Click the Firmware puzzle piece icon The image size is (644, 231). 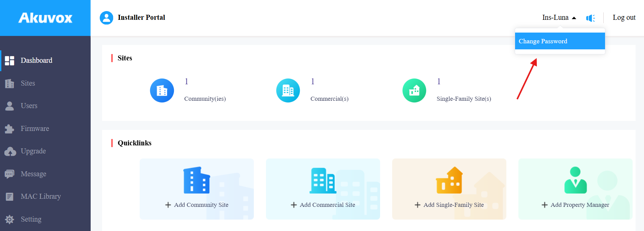9,129
